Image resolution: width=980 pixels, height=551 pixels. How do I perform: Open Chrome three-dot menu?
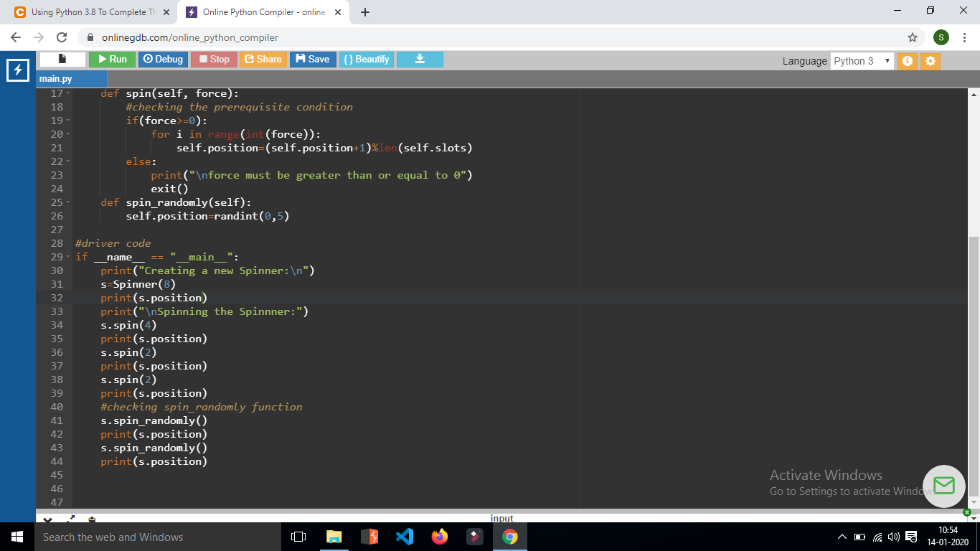[x=965, y=37]
